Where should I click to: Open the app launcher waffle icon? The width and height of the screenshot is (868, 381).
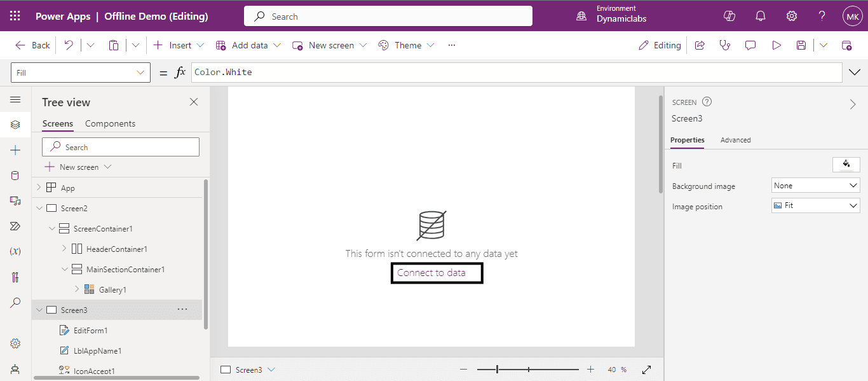tap(15, 17)
